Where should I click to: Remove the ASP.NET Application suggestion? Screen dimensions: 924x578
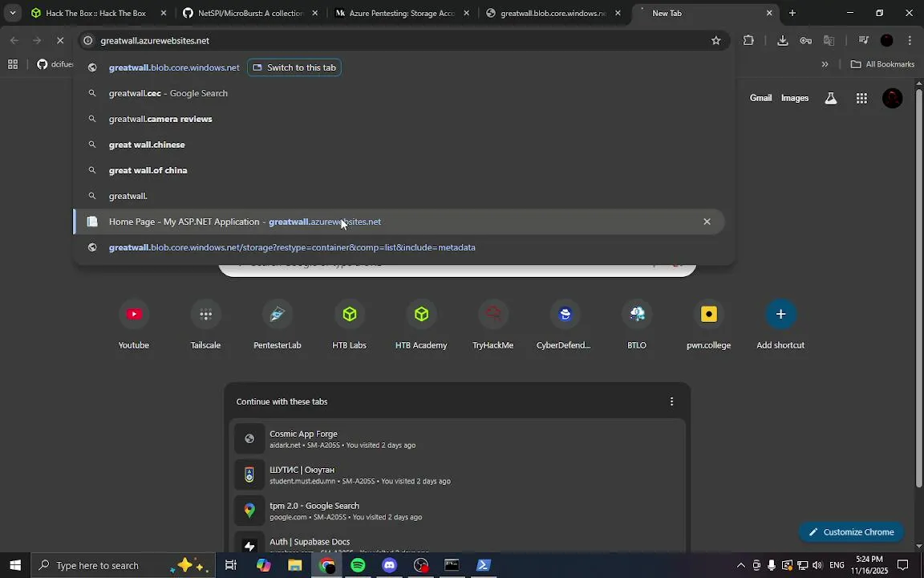[x=707, y=222]
